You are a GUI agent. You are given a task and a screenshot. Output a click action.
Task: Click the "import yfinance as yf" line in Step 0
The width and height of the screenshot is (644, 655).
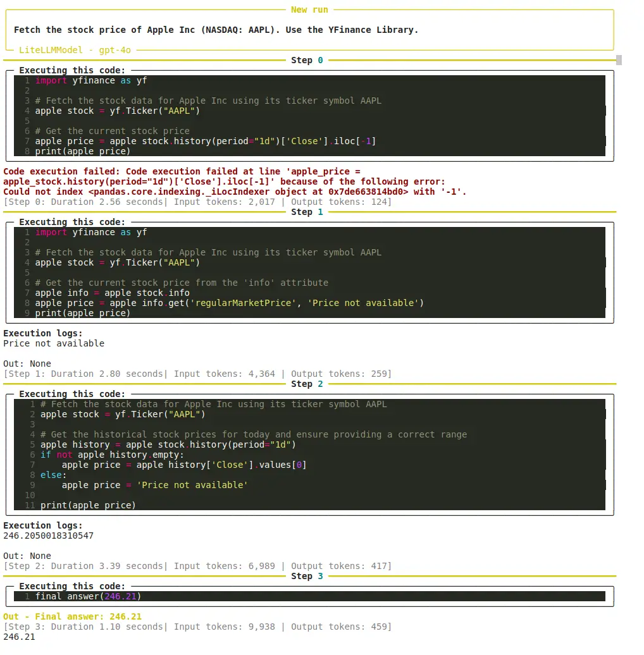pos(92,80)
